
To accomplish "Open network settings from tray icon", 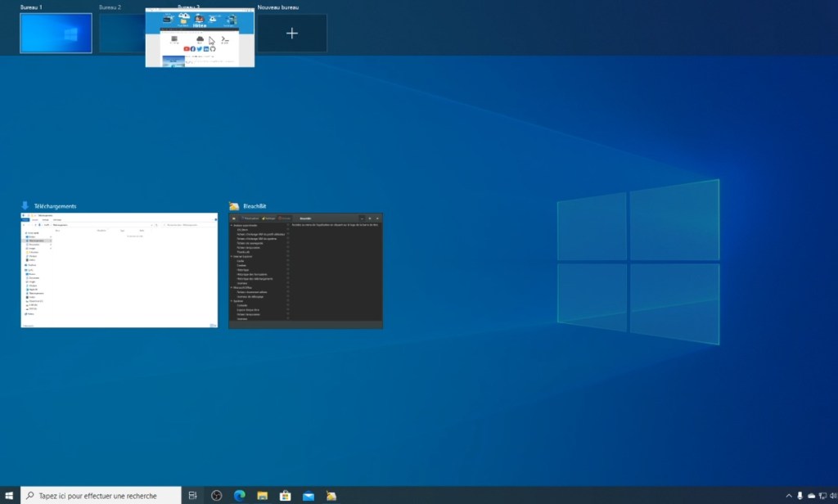I will click(822, 495).
